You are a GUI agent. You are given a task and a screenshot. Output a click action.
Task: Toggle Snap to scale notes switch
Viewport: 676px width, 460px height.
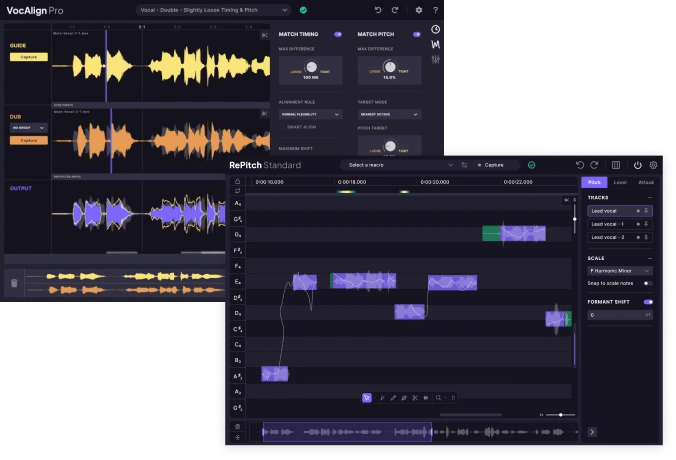[x=648, y=283]
